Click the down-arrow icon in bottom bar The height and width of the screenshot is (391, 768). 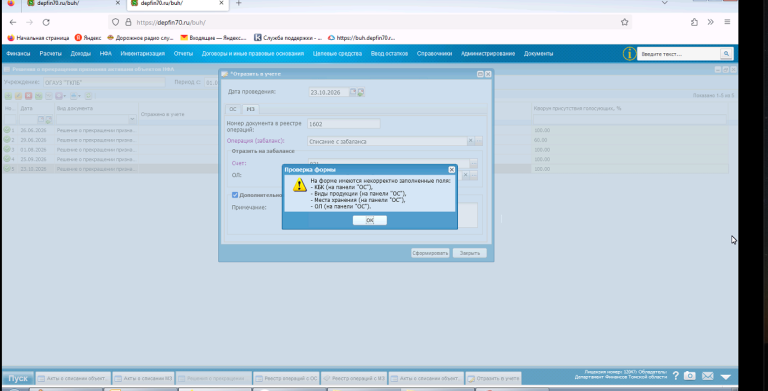pyautogui.click(x=726, y=376)
